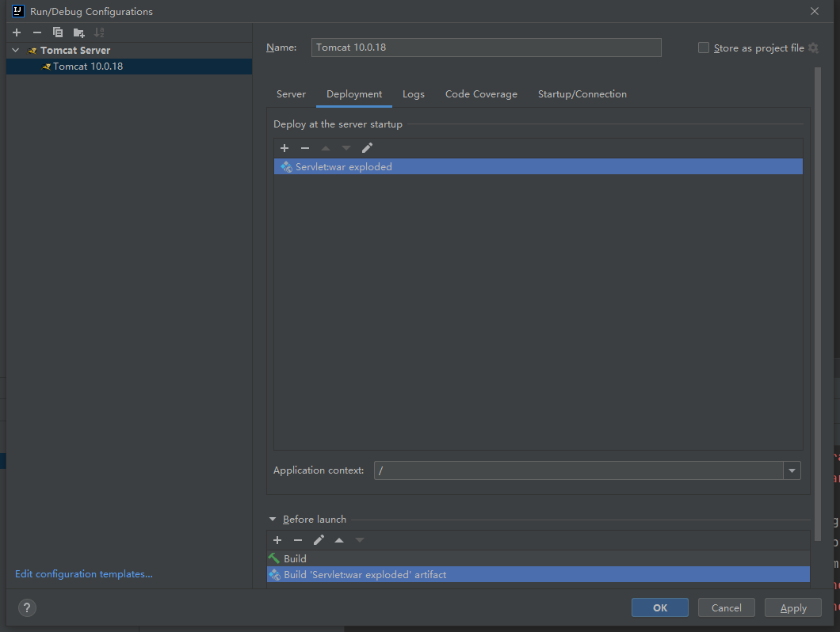Image resolution: width=840 pixels, height=632 pixels.
Task: Open the project file storage gear settings
Action: point(813,48)
